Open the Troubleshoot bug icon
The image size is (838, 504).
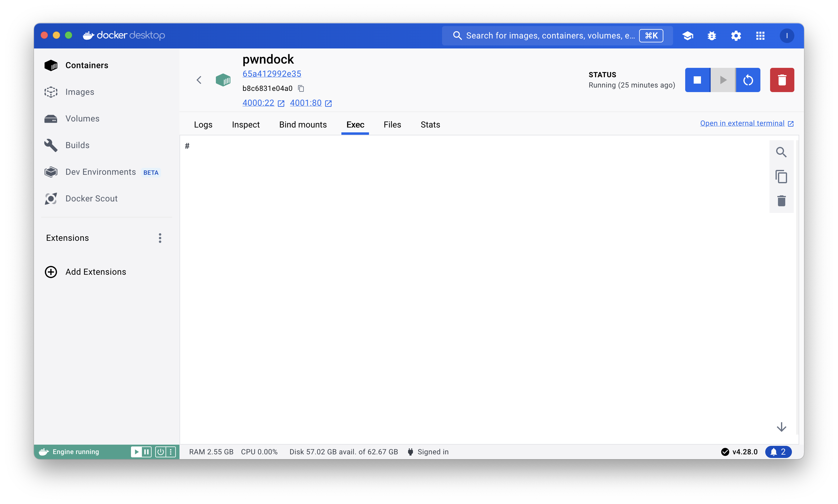[712, 36]
